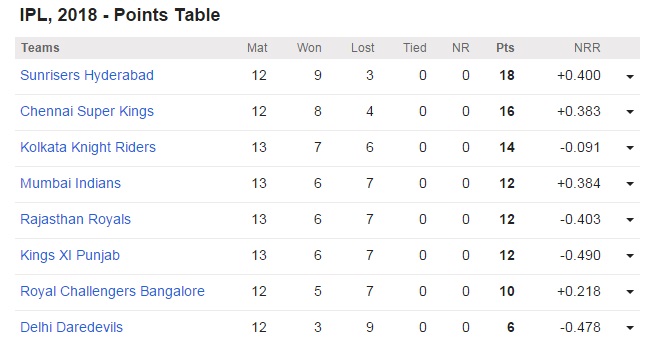653x360 pixels.
Task: Expand the Royal Challengers Bangalore row arrow
Action: tap(630, 292)
